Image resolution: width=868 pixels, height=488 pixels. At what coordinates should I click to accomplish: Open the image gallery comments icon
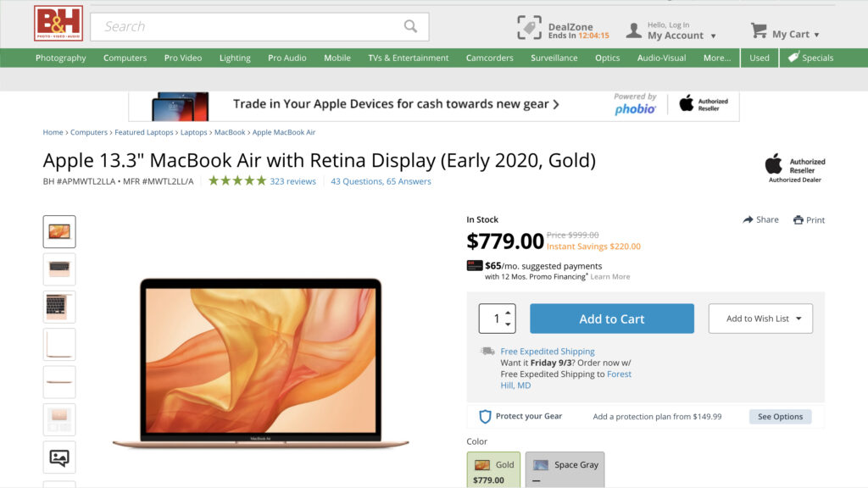coord(59,457)
